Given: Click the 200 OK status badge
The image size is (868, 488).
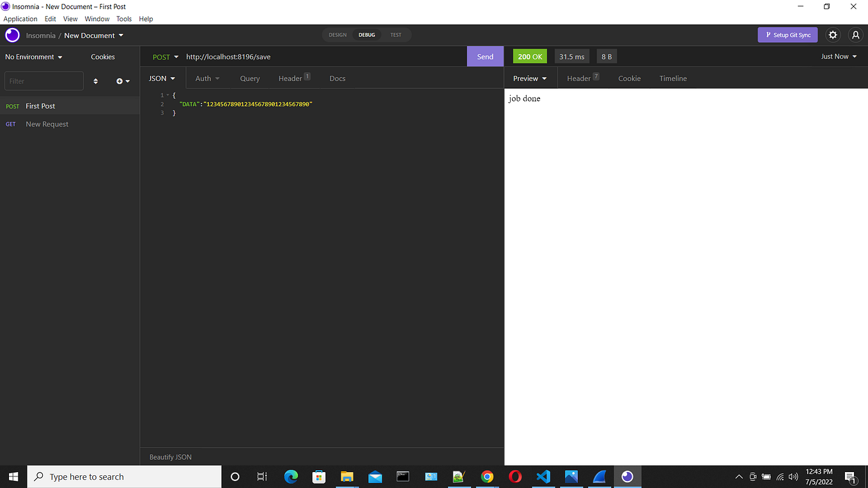Looking at the screenshot, I should click(530, 56).
